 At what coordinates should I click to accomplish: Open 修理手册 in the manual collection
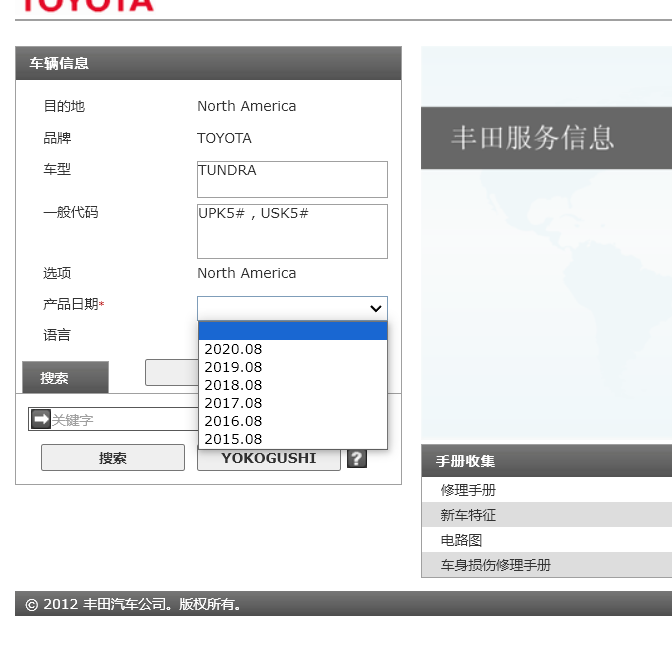[x=468, y=490]
